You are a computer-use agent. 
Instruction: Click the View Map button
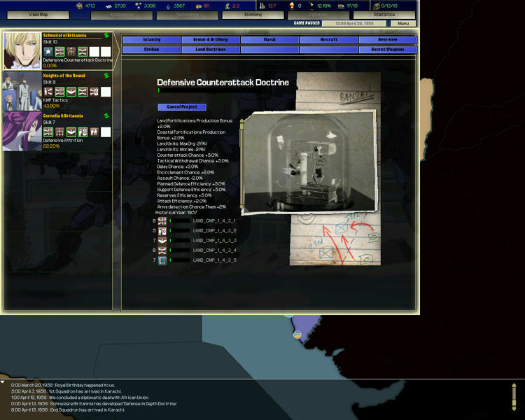(x=38, y=15)
